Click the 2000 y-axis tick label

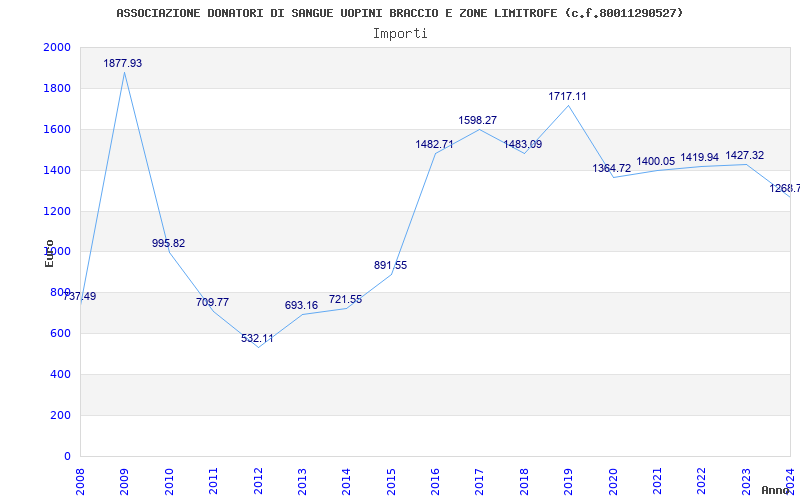[x=57, y=47]
